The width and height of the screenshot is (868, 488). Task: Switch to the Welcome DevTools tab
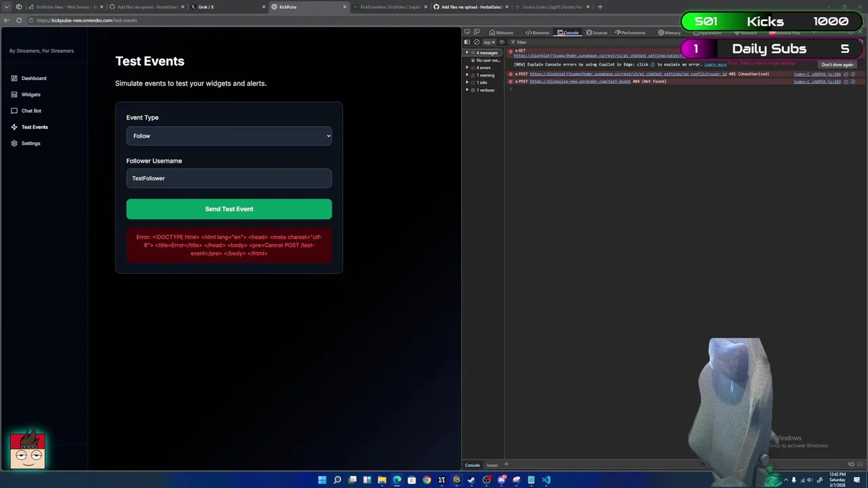tap(501, 33)
